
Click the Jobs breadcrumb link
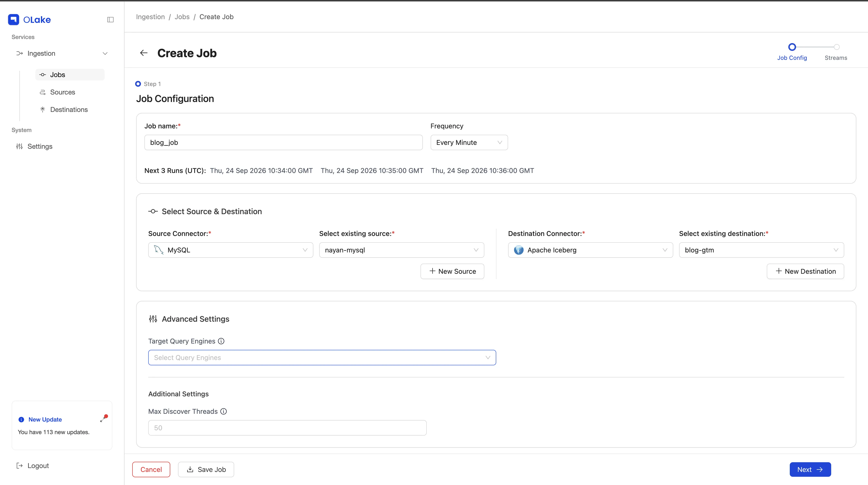(x=182, y=17)
